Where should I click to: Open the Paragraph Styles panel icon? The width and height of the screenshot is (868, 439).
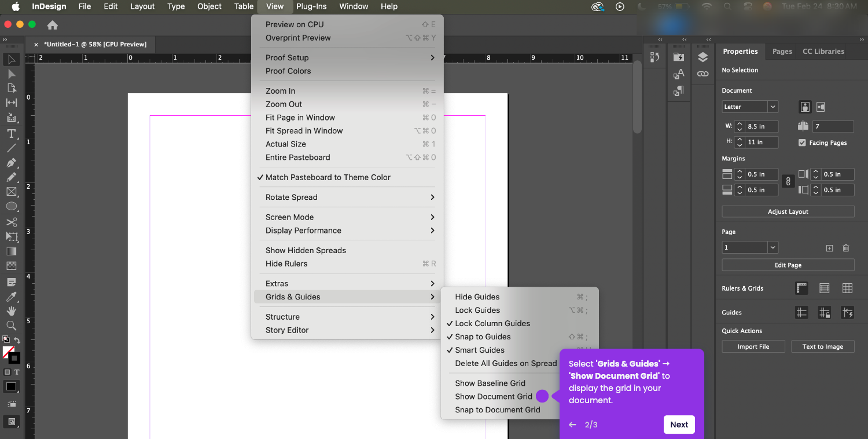click(x=679, y=91)
